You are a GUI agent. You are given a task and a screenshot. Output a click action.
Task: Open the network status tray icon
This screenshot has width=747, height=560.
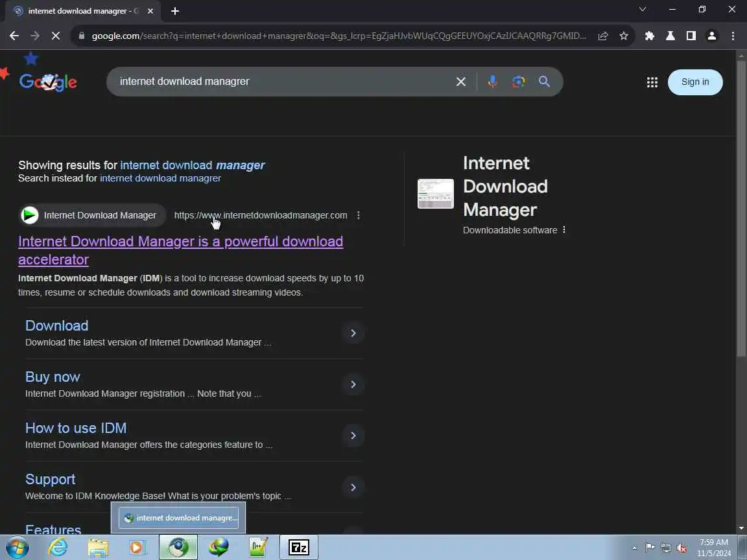pos(666,548)
